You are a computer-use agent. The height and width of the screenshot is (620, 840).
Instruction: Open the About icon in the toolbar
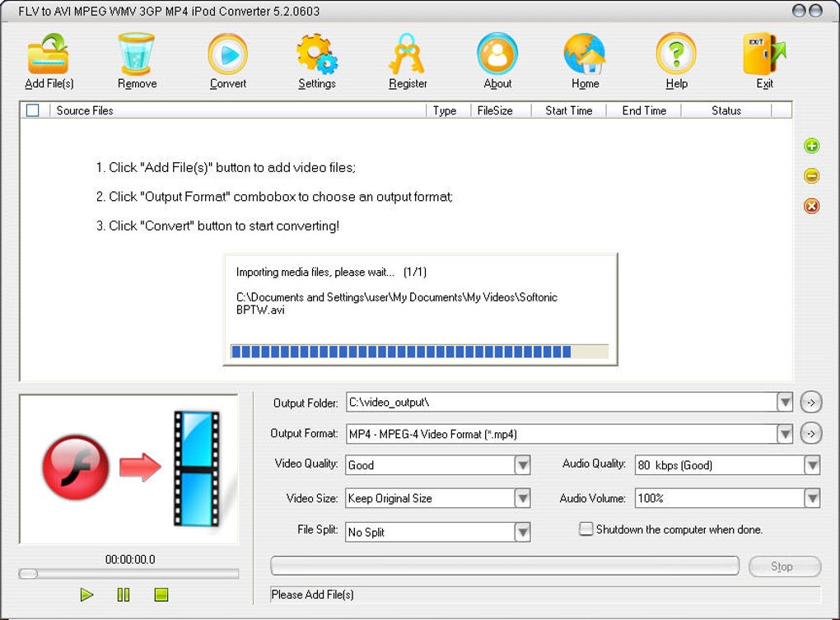pos(497,54)
